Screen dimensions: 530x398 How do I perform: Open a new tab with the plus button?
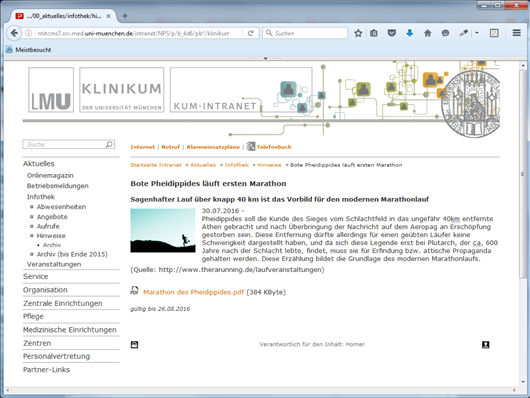pos(125,16)
